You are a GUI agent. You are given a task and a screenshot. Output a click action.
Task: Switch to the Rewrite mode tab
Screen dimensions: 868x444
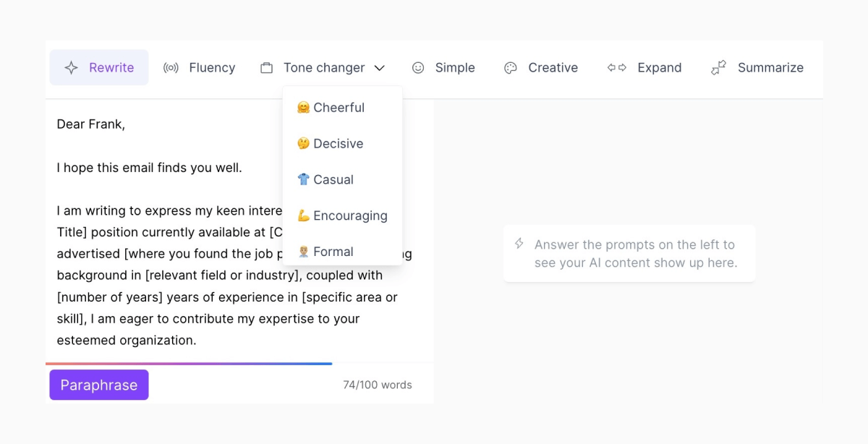(99, 68)
